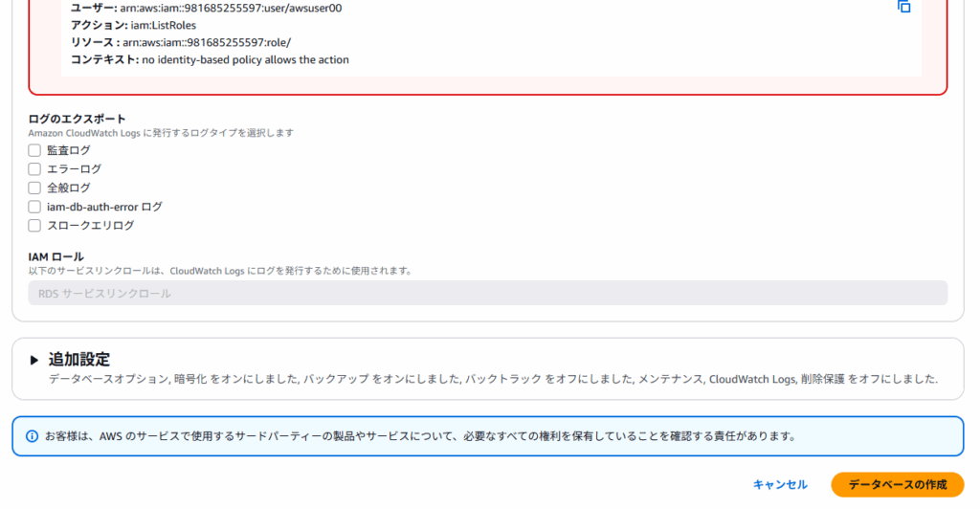Click the コンテキスト error detail line
The width and height of the screenshot is (980, 509).
(210, 60)
